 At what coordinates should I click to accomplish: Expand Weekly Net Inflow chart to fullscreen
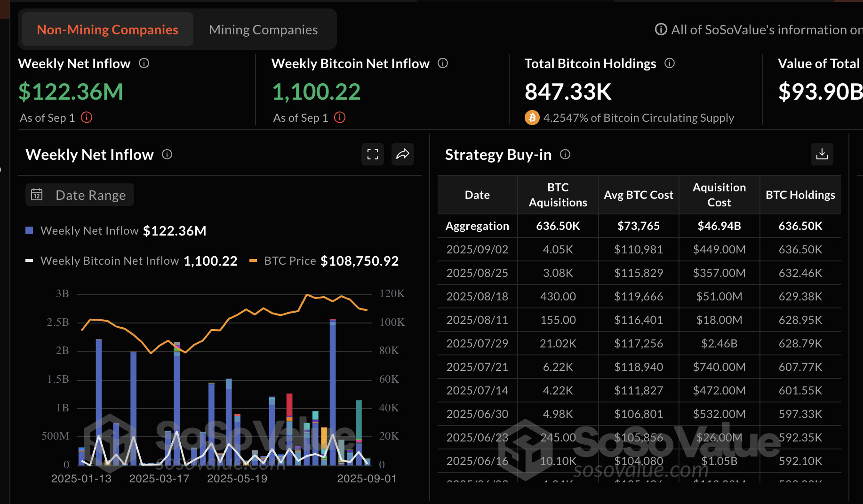(373, 154)
